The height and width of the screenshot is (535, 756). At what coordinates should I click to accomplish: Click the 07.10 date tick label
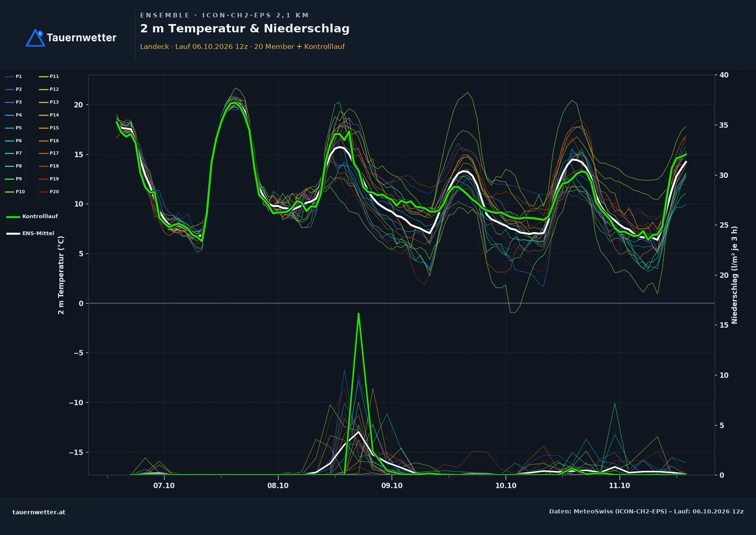click(x=164, y=486)
